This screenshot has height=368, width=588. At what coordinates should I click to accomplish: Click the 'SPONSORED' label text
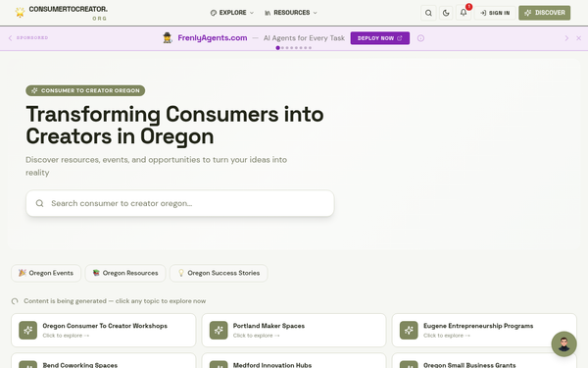(32, 38)
